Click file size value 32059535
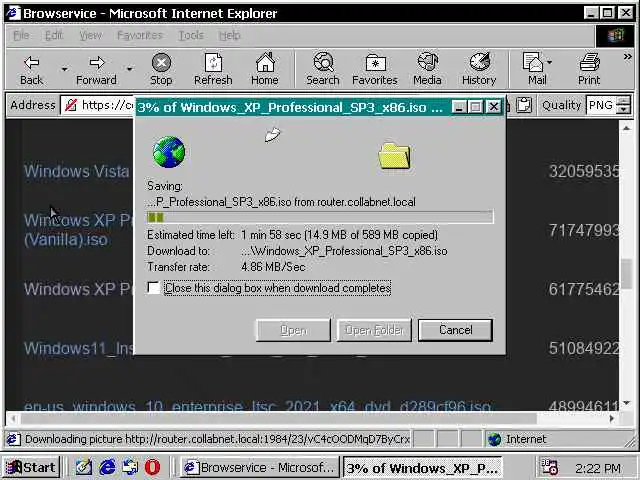Screen dimensions: 640x480 coord(584,171)
